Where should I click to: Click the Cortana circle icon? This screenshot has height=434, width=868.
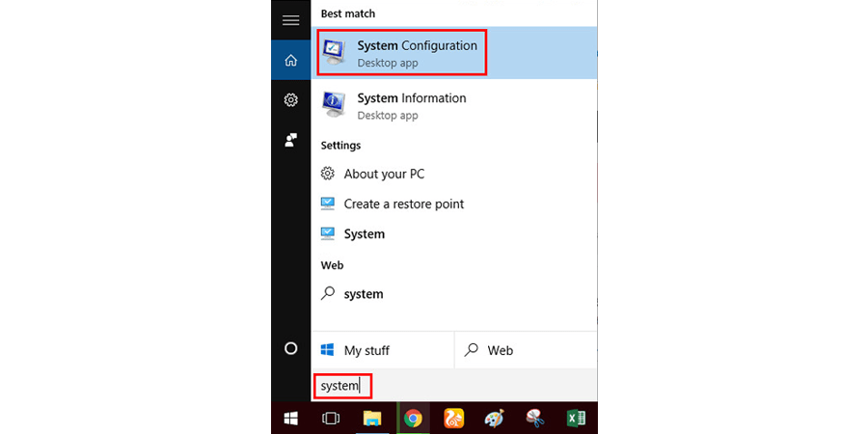click(x=290, y=348)
